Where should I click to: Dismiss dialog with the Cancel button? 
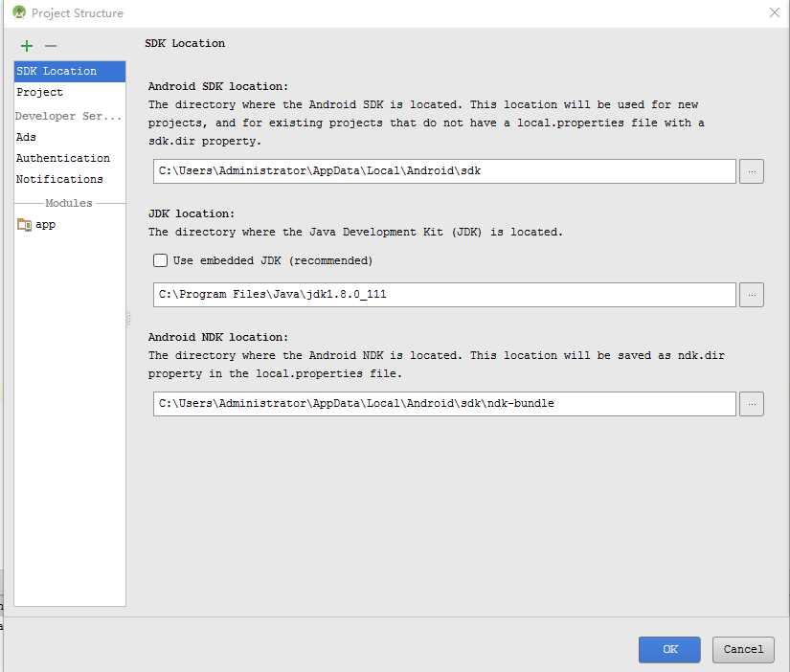tap(743, 649)
